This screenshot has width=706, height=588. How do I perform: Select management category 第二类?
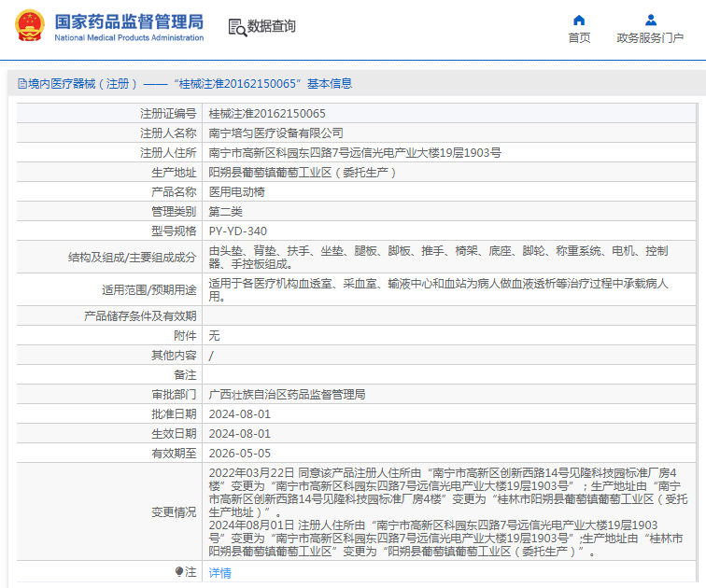[226, 212]
